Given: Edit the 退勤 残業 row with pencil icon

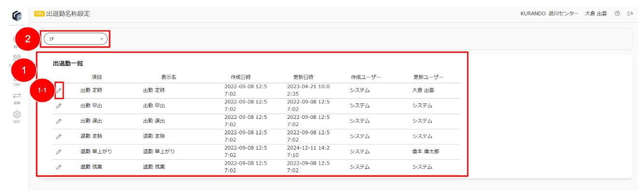Looking at the screenshot, I should click(x=59, y=167).
